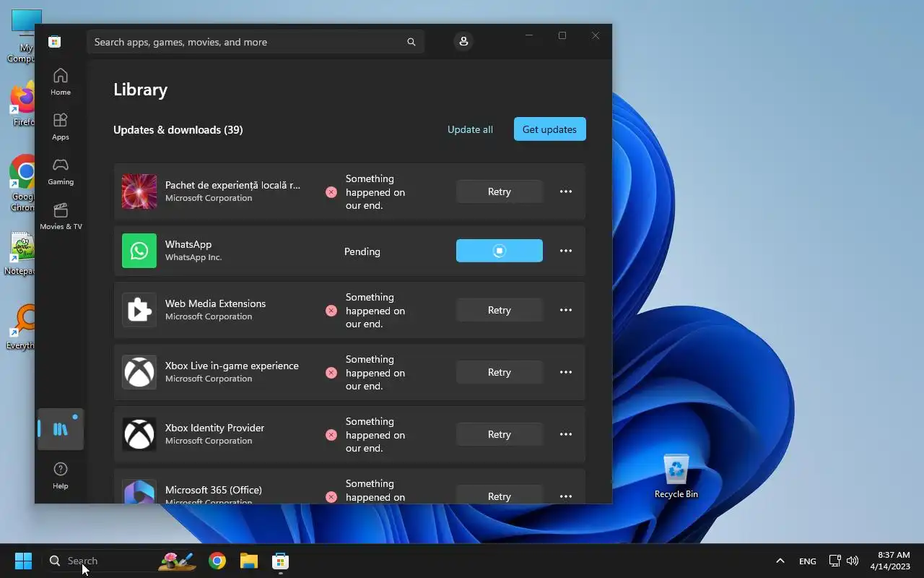Open more options for Pachet de experiență locală
Image resolution: width=924 pixels, height=578 pixels.
pyautogui.click(x=566, y=191)
